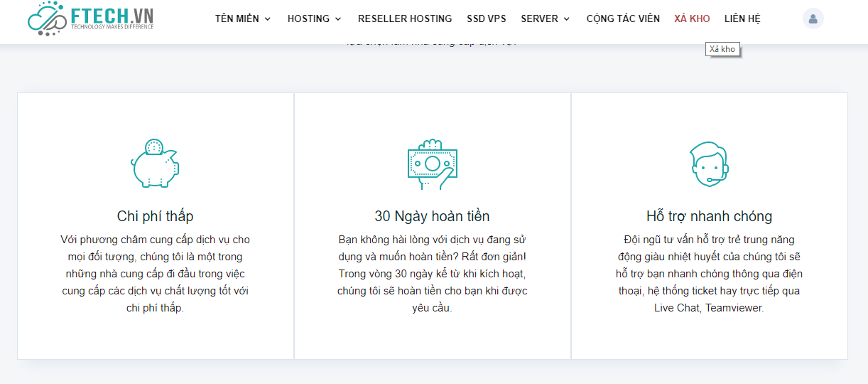Expand the HOSTING dropdown arrow
Screen dimensions: 868x384
(x=338, y=19)
